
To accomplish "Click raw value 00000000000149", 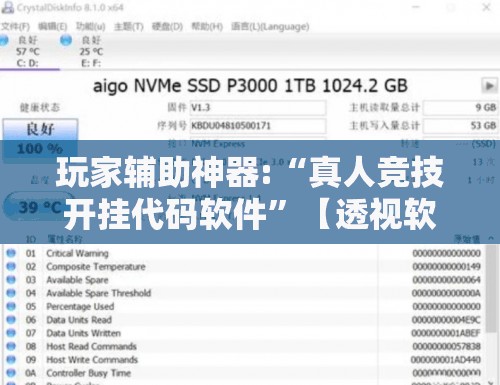I will click(446, 267).
